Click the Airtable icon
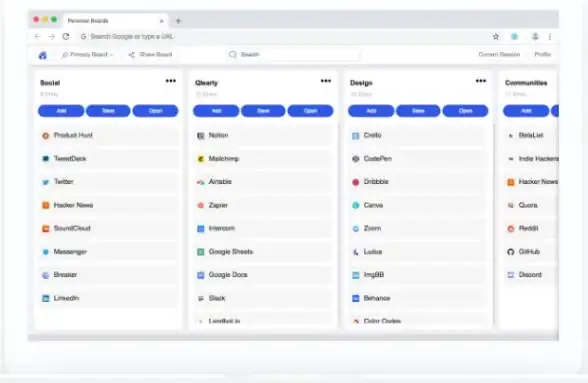588x383 pixels. (201, 182)
